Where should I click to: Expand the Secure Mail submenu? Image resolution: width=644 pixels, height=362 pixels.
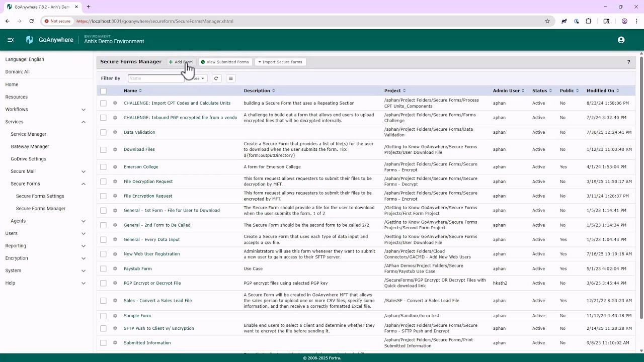pyautogui.click(x=84, y=171)
